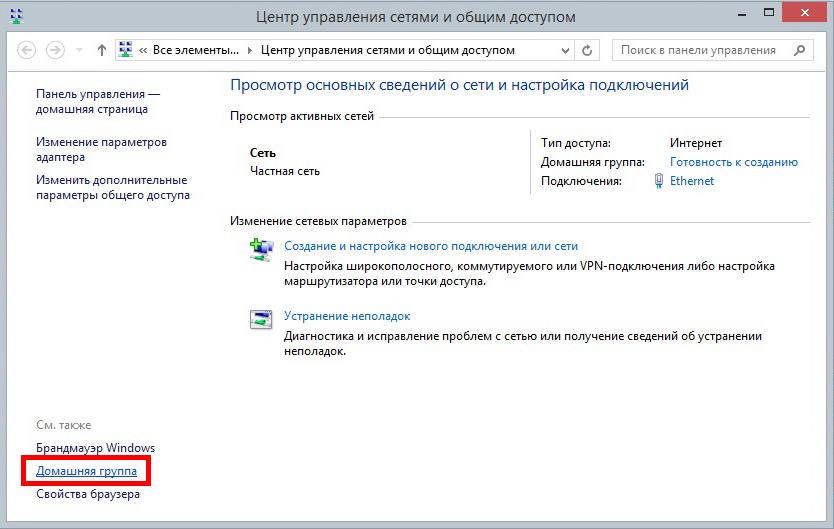Open "Панель управления — домашняя страница"
This screenshot has width=834, height=529.
tap(98, 102)
